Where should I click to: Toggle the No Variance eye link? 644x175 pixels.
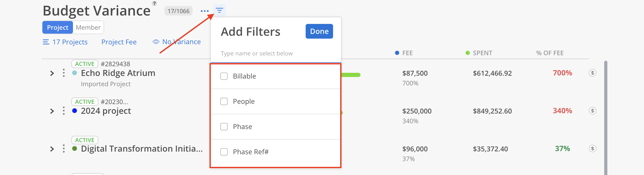177,42
